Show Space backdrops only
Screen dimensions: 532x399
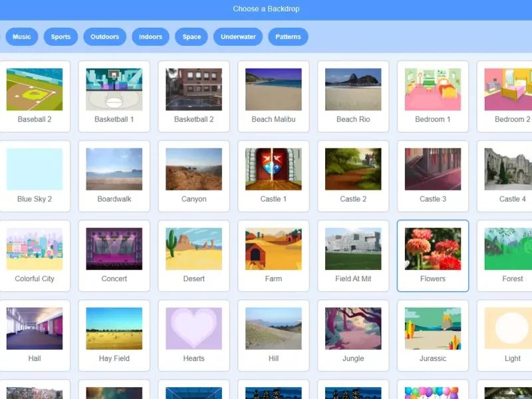tap(192, 37)
